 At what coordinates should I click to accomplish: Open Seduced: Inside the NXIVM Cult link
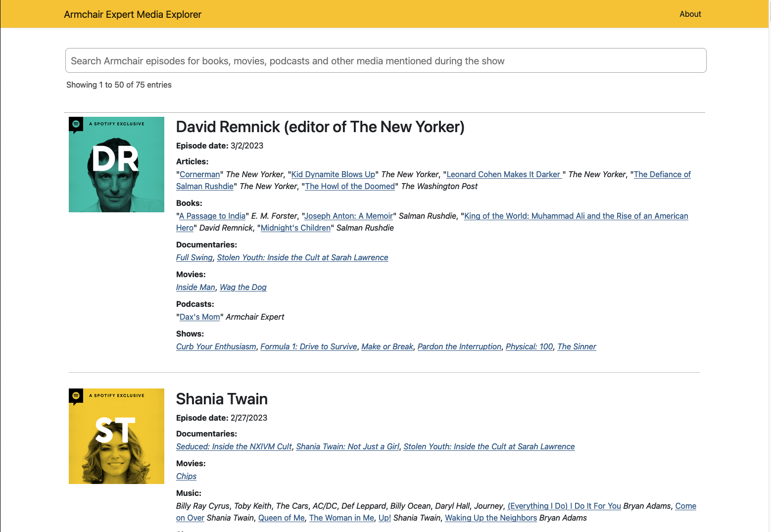[x=234, y=446]
